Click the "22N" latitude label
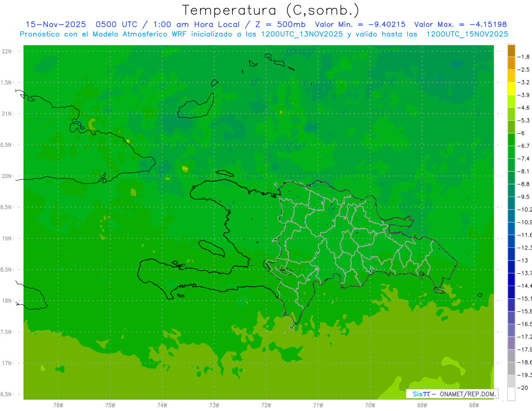532x411 pixels. coord(7,51)
